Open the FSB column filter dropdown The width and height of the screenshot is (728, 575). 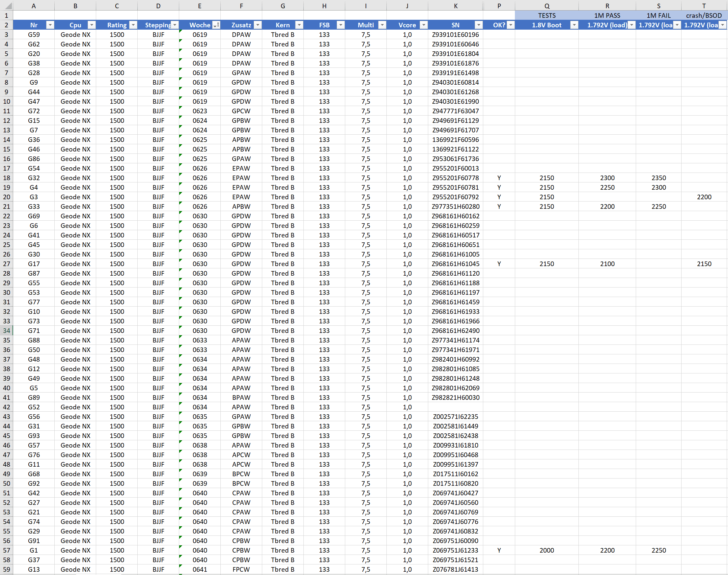(341, 25)
